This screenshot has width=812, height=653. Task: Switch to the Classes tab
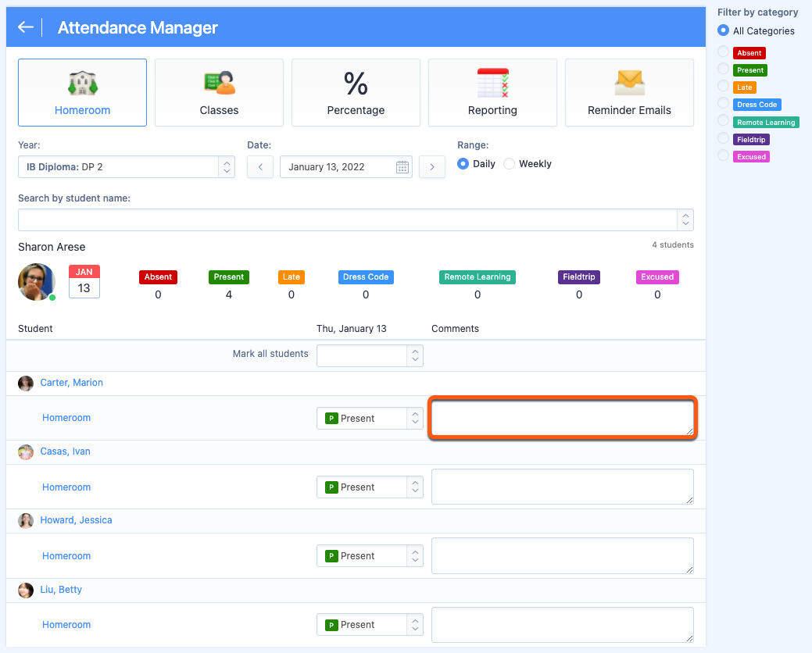pyautogui.click(x=219, y=93)
